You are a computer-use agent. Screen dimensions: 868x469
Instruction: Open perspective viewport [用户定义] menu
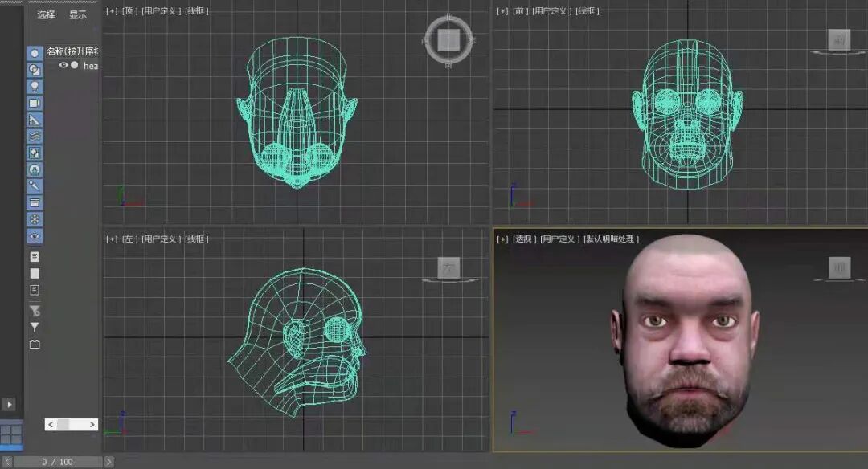pyautogui.click(x=559, y=239)
